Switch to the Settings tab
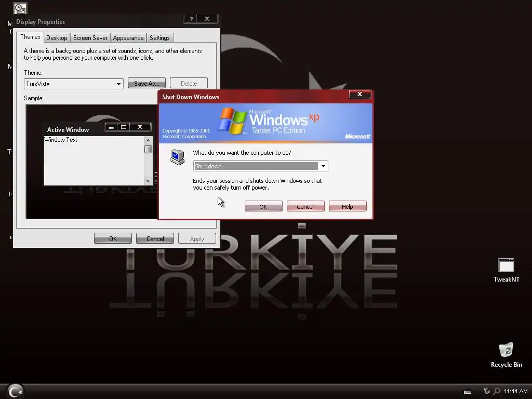532x399 pixels. (x=159, y=37)
